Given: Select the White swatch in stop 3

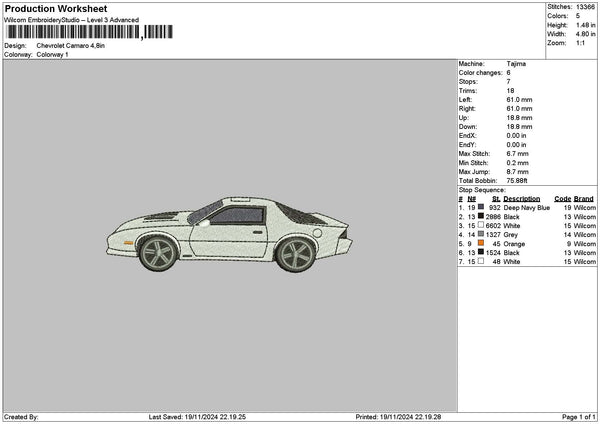Looking at the screenshot, I should [481, 225].
